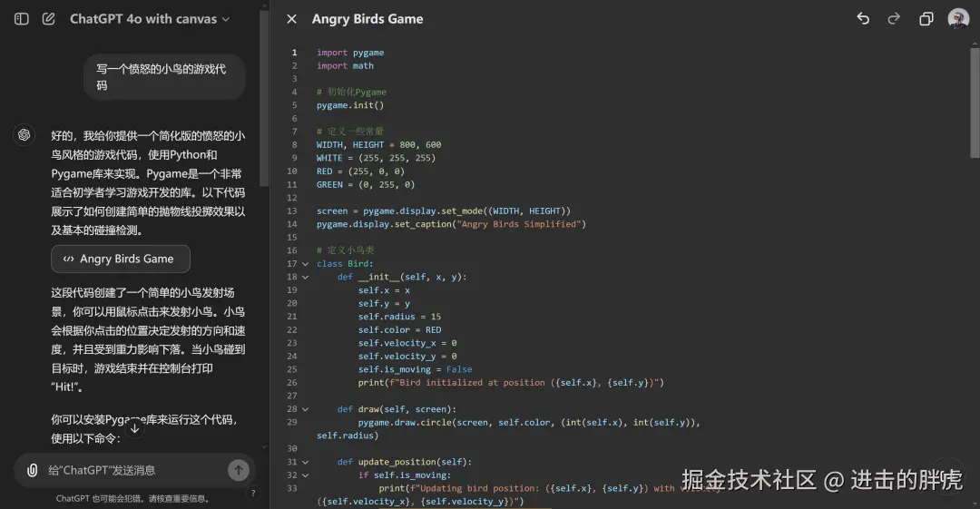Viewport: 980px width, 509px height.
Task: Click the disclaimer text under the input
Action: [132, 499]
